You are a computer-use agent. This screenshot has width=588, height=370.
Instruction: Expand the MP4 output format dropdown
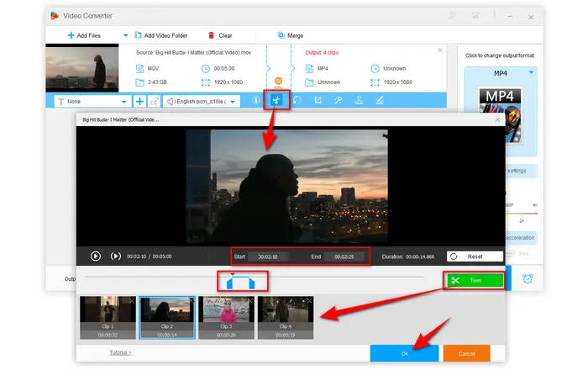(531, 72)
